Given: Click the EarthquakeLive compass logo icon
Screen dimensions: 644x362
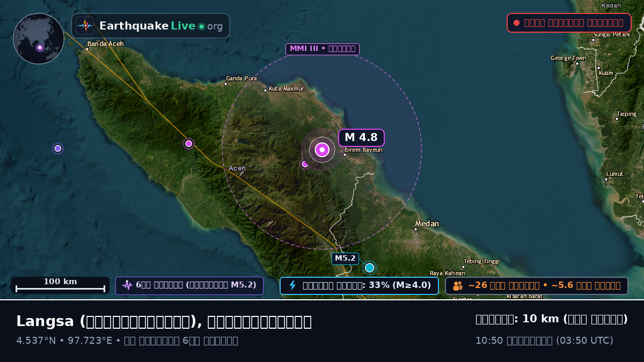Looking at the screenshot, I should pos(85,26).
